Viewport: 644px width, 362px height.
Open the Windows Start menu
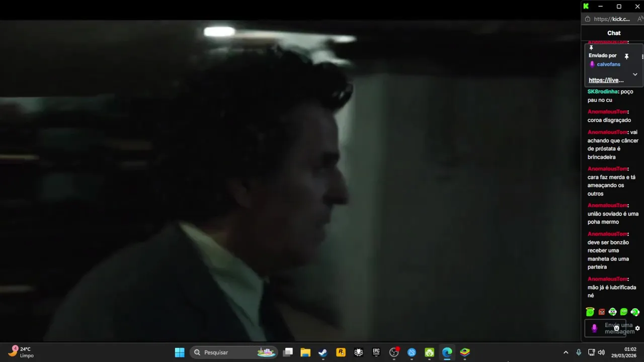point(180,352)
